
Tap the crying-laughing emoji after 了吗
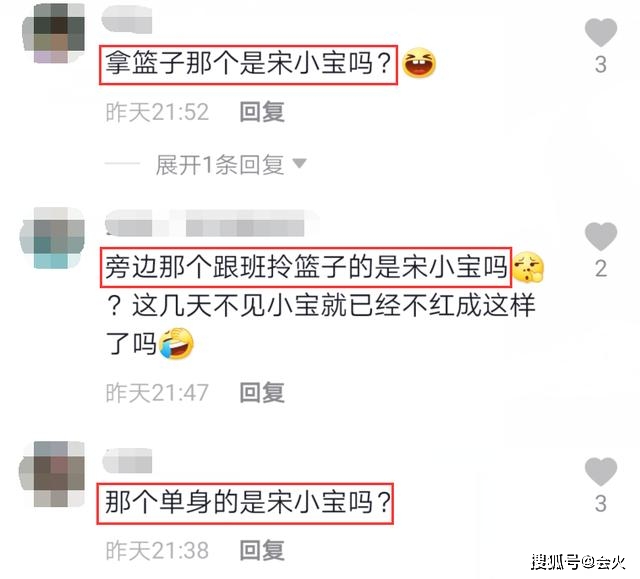tap(176, 344)
